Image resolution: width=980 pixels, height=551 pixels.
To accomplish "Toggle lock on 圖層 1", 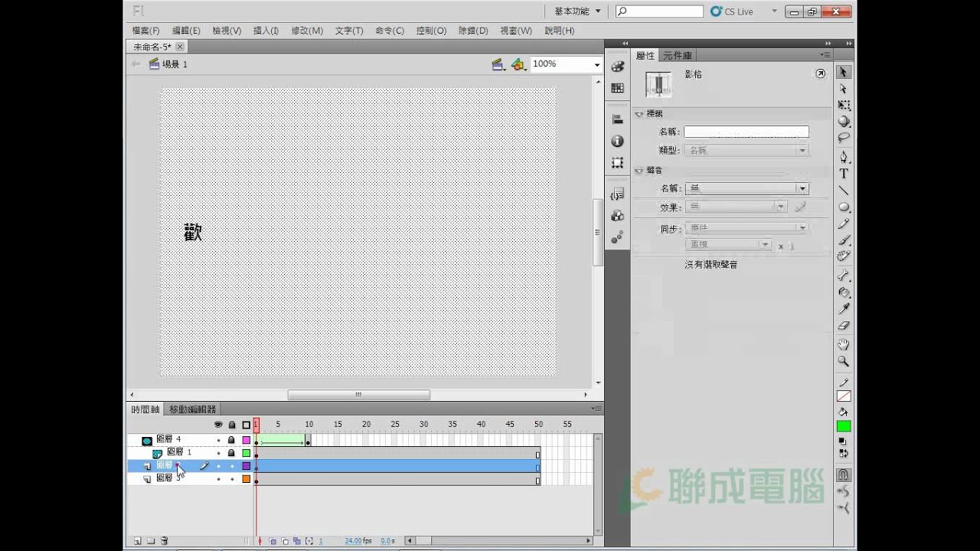I will [x=232, y=453].
